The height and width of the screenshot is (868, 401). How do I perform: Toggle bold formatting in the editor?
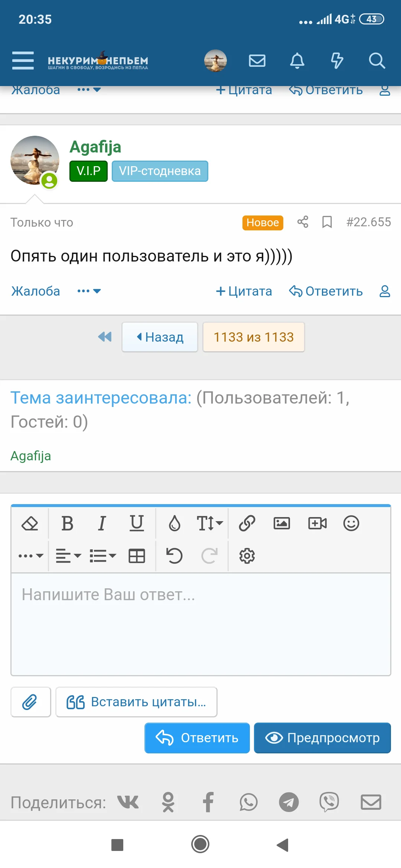point(67,523)
